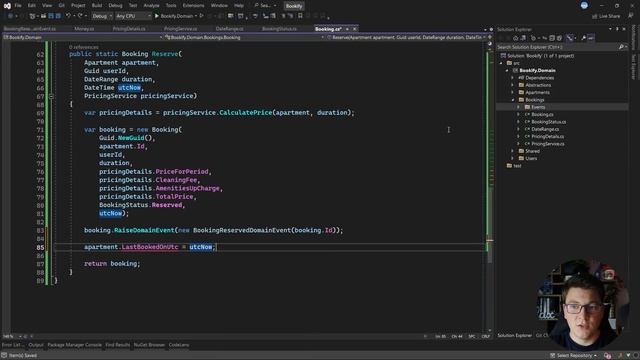Open the Output panel tab
This screenshot has height=360, width=640.
36,345
